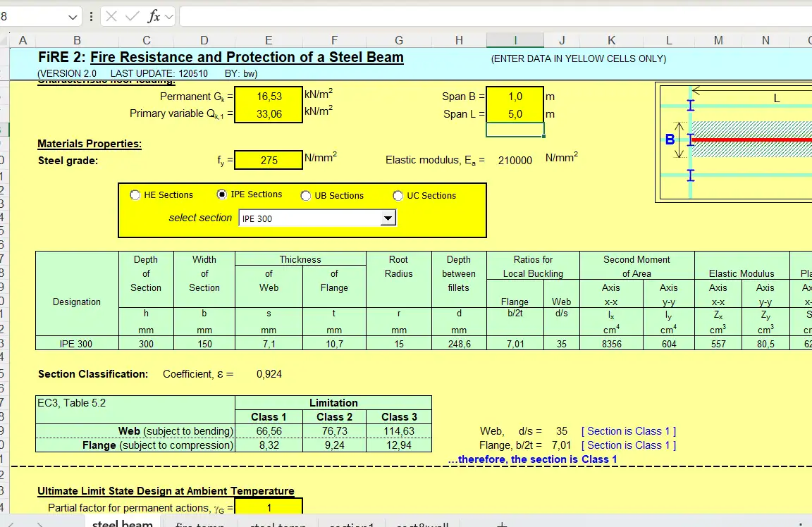Select the UB Sections radio button
Viewport: 812px width, 527px height.
[306, 196]
